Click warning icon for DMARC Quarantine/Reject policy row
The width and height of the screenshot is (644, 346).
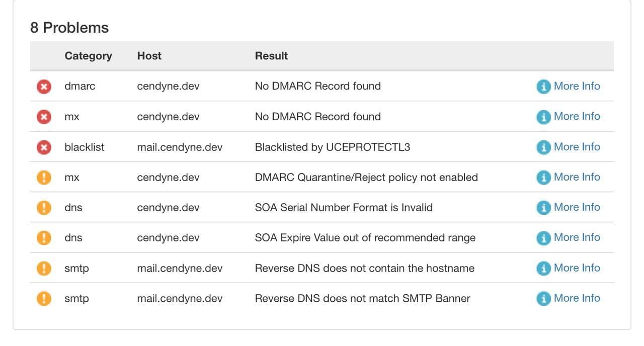pyautogui.click(x=44, y=178)
